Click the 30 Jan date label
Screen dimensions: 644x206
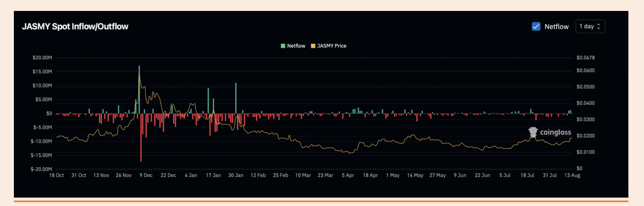235,175
